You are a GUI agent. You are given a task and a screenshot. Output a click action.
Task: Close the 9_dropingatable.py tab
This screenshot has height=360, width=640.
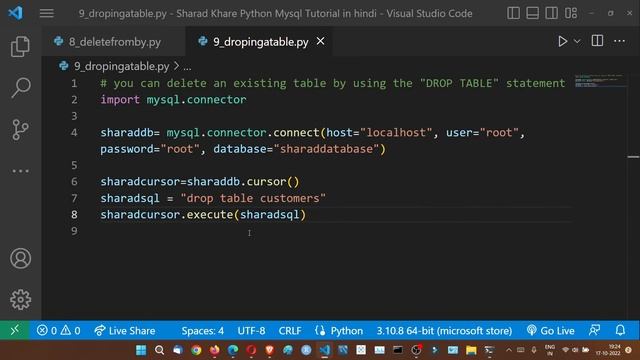(x=321, y=41)
